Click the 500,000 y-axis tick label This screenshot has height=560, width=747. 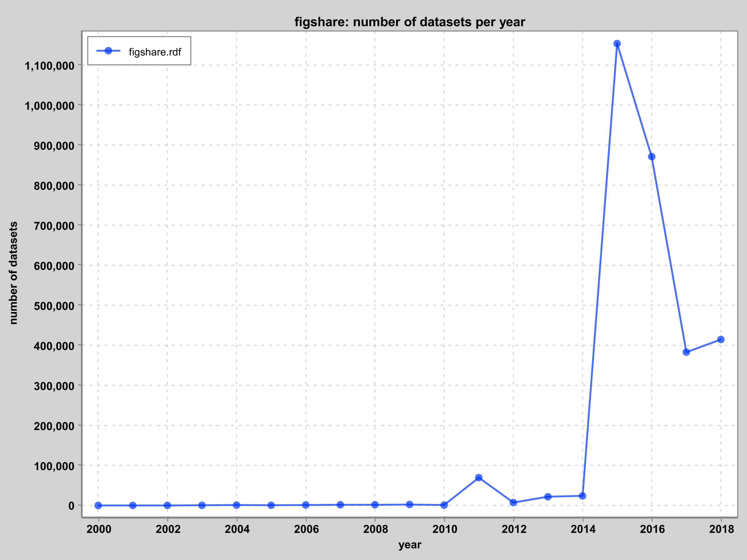(54, 306)
